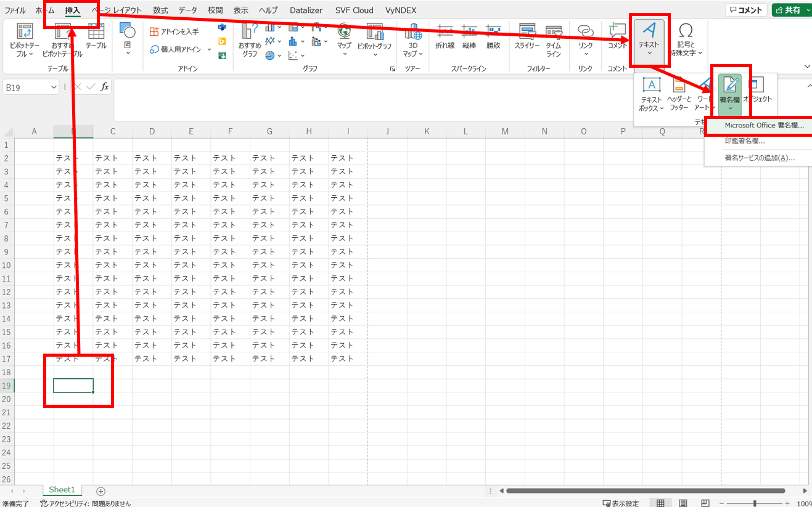
Task: Expand the Text group dropdown
Action: coord(649,42)
